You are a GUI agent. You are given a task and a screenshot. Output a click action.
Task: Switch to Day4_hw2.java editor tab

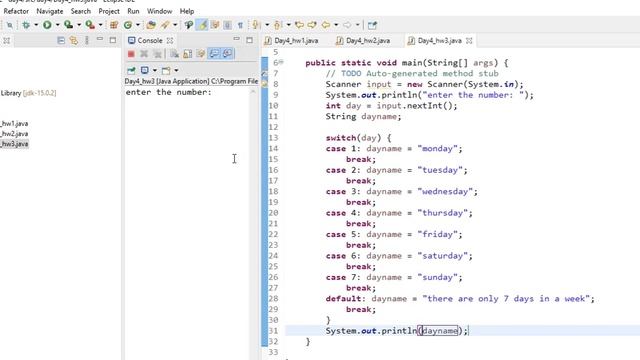point(363,40)
